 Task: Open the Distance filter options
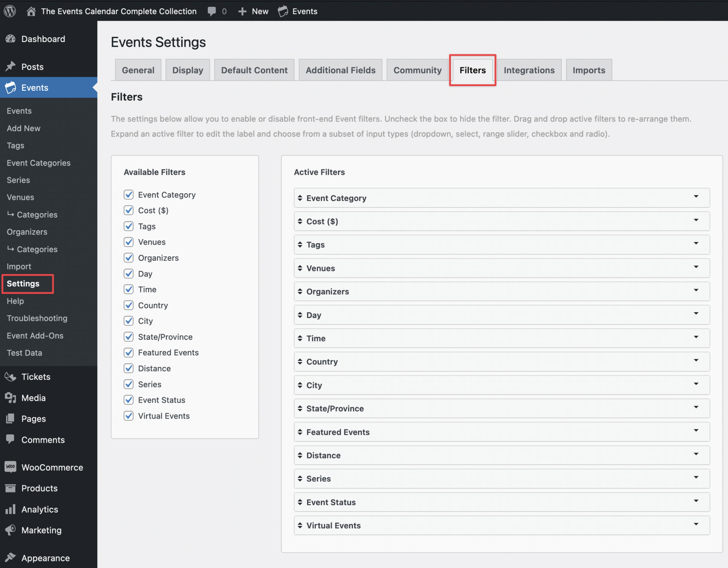[696, 455]
